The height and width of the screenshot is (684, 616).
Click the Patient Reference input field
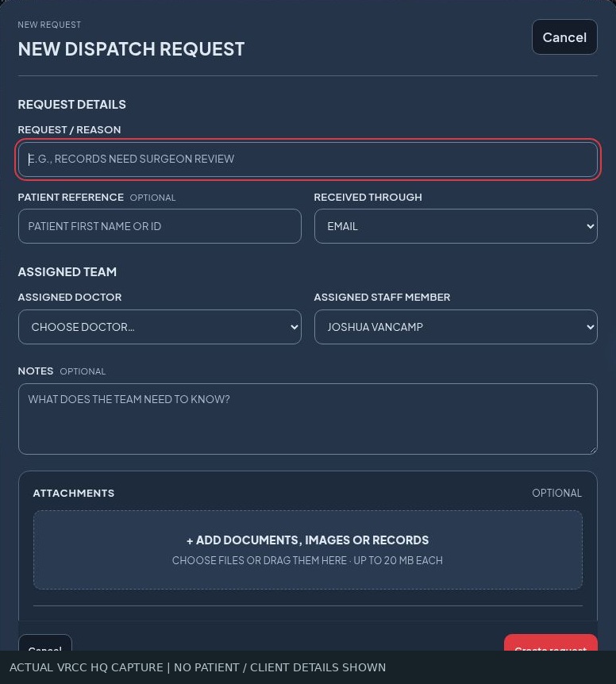(160, 226)
